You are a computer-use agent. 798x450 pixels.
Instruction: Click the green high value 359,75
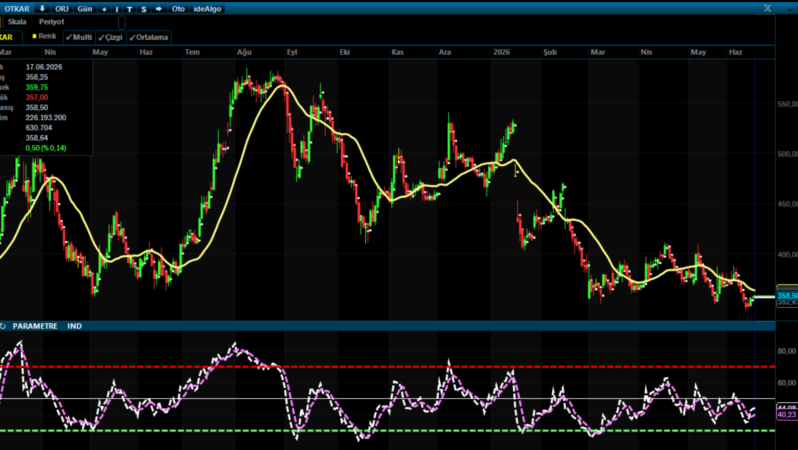pyautogui.click(x=37, y=87)
